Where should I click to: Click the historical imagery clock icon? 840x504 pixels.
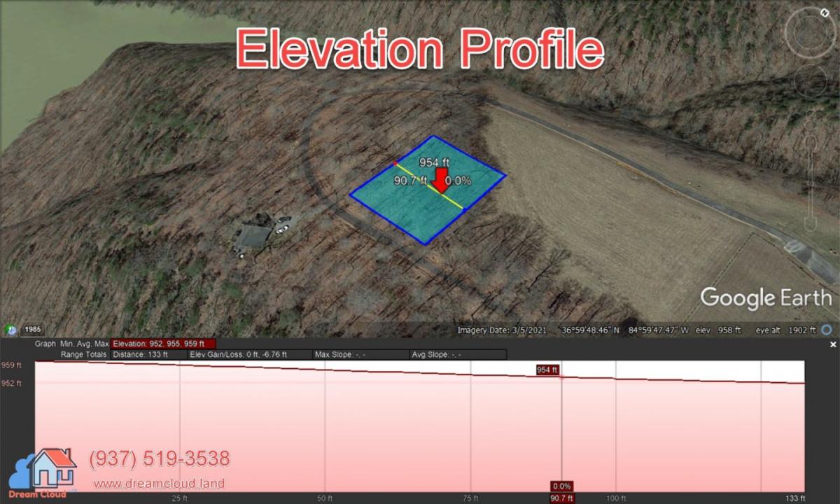pyautogui.click(x=11, y=329)
